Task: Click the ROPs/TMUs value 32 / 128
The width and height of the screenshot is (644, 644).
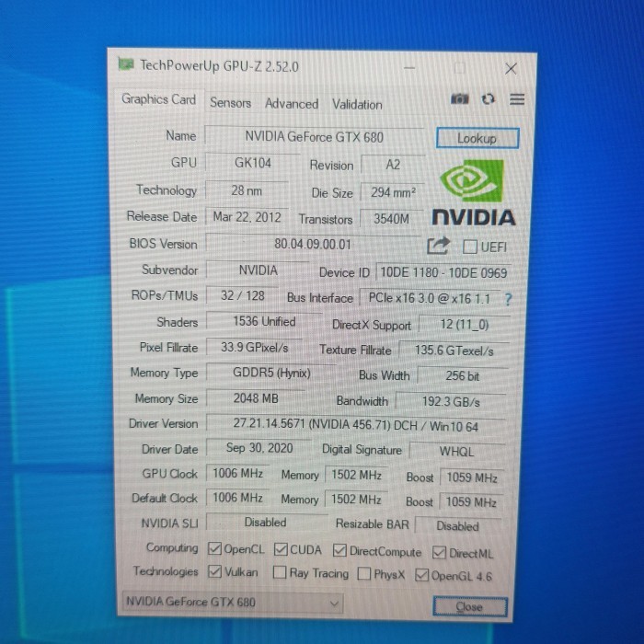Action: pyautogui.click(x=242, y=295)
